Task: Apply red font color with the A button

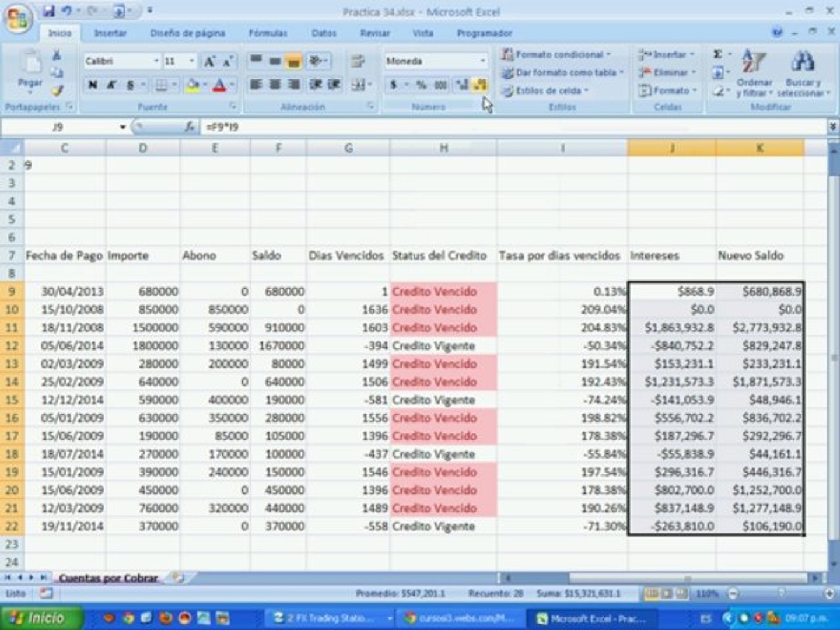Action: tap(219, 85)
